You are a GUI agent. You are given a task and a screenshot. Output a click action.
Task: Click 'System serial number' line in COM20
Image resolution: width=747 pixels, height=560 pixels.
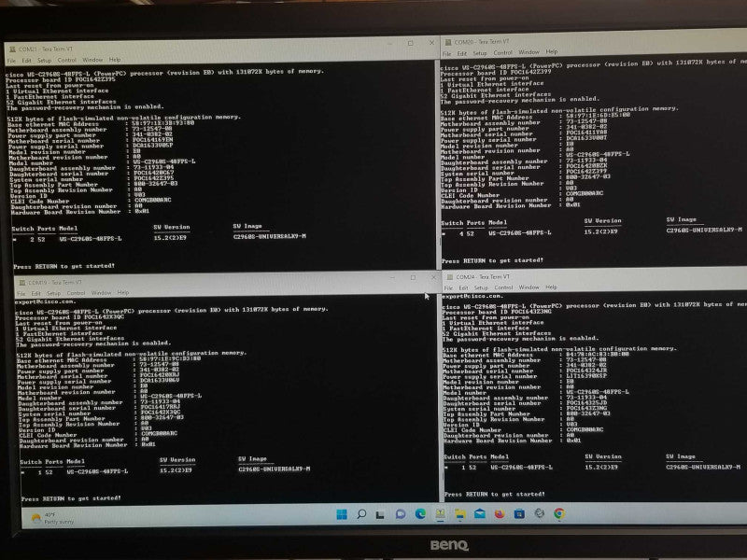[524, 173]
